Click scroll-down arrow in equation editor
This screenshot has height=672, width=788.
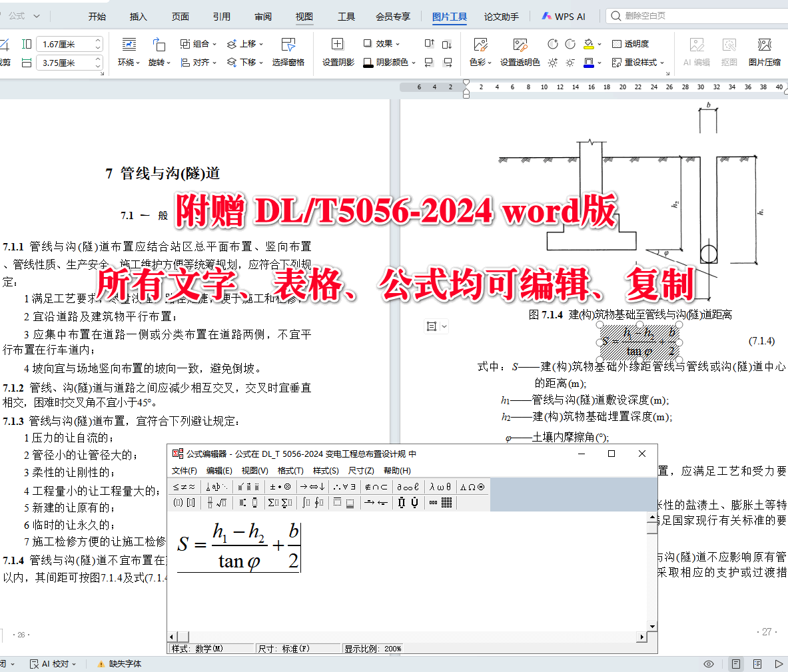point(652,626)
